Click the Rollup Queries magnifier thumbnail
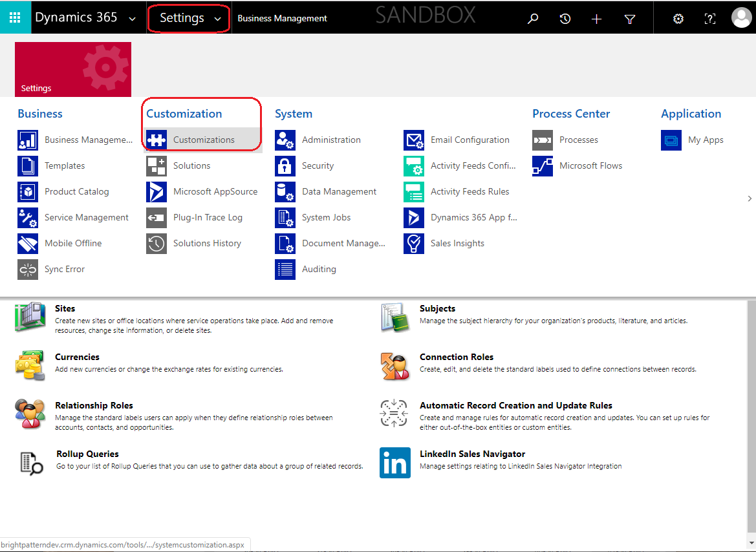Image resolution: width=756 pixels, height=552 pixels. click(31, 463)
